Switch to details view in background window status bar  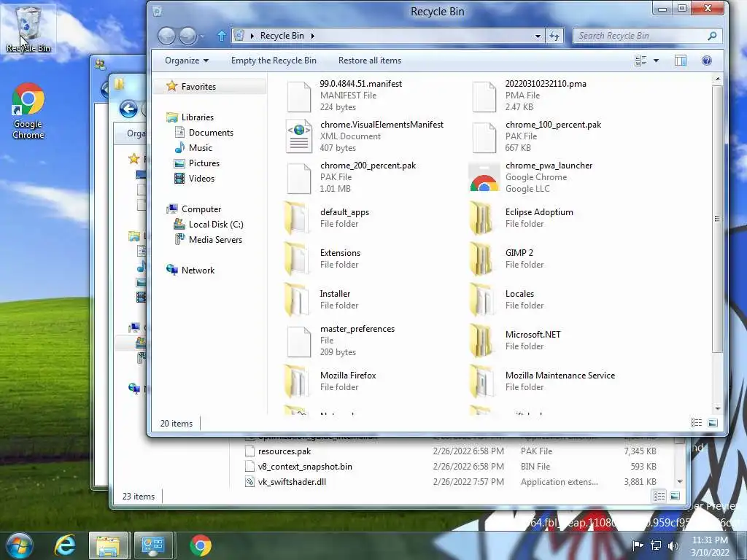pos(659,496)
